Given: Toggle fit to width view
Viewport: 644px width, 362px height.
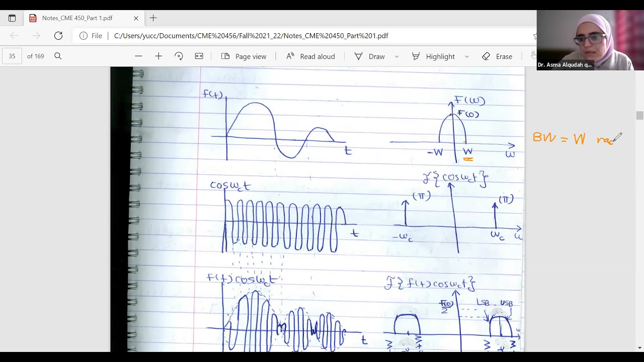Looking at the screenshot, I should coord(199,56).
